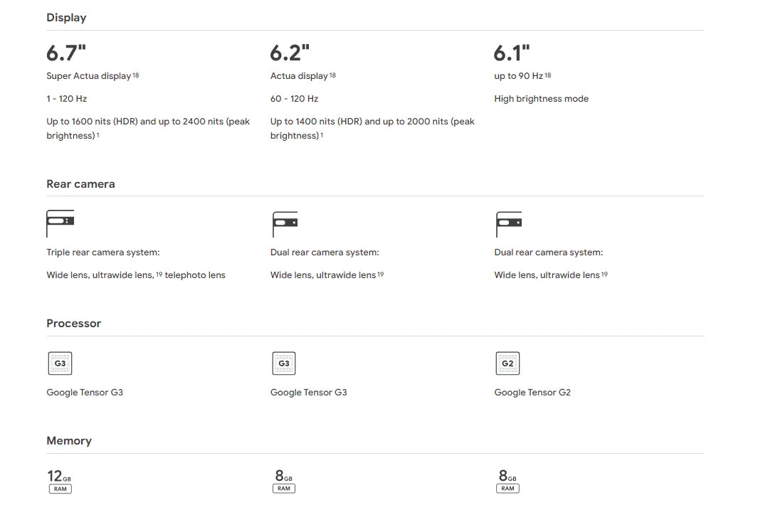Click the 6.7" display size heading
Image resolution: width=758 pixels, height=532 pixels.
pos(66,53)
